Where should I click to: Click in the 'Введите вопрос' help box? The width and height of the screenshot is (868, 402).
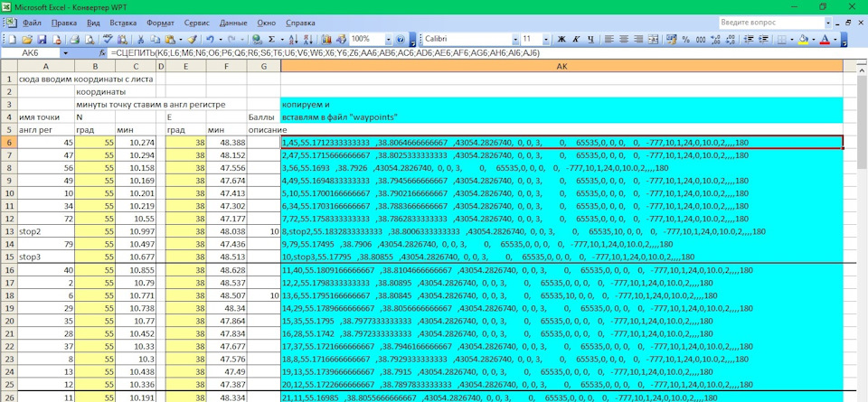click(x=771, y=23)
